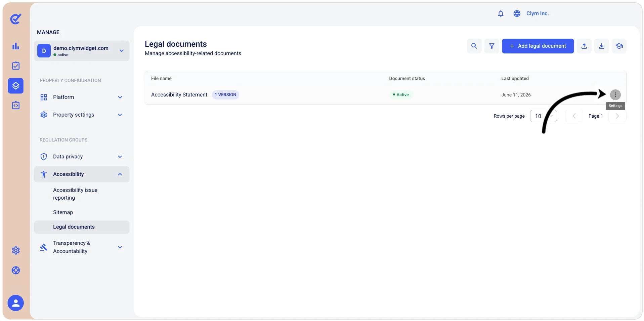
Task: Open the three-dot settings for Accessibility Statement
Action: [x=615, y=95]
